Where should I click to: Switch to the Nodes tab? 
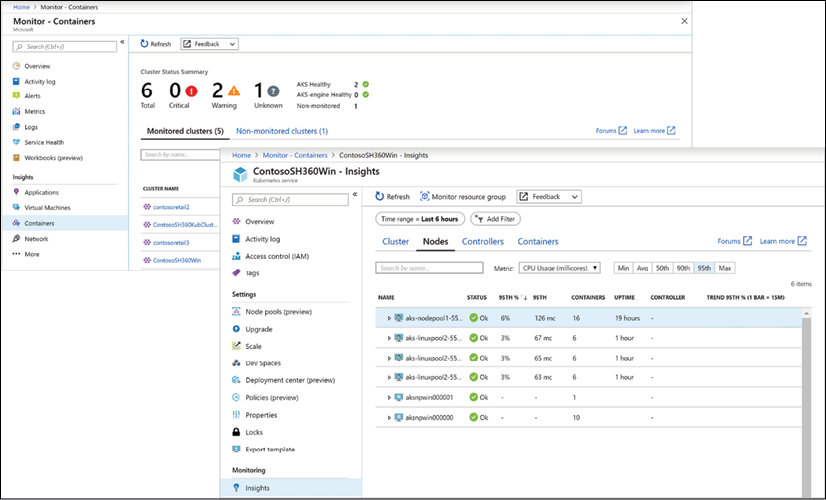436,242
